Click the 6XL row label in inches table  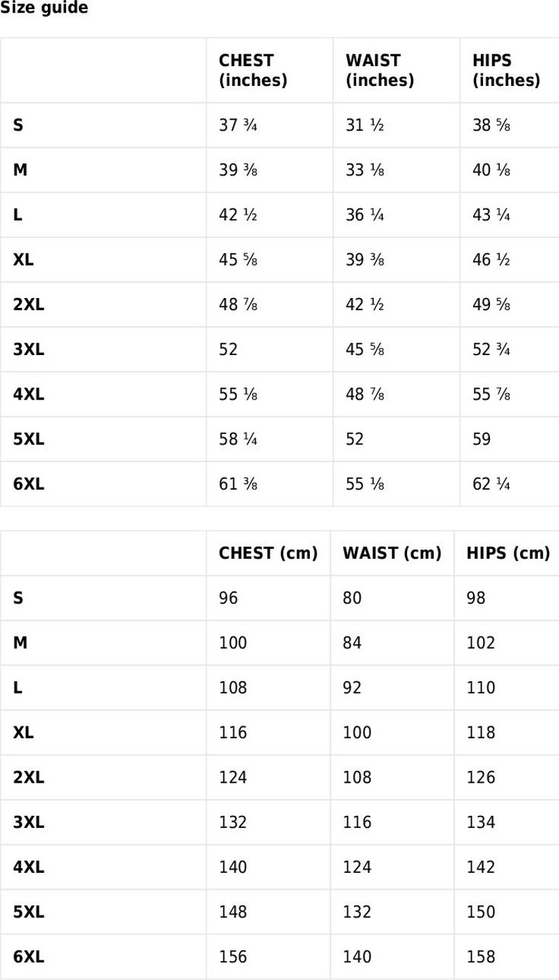tap(29, 485)
